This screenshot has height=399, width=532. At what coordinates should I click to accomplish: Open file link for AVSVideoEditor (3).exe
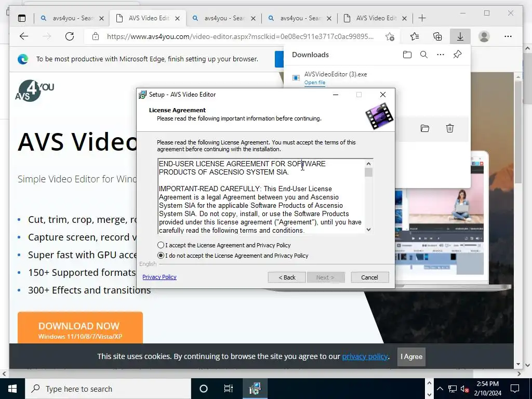click(x=314, y=83)
